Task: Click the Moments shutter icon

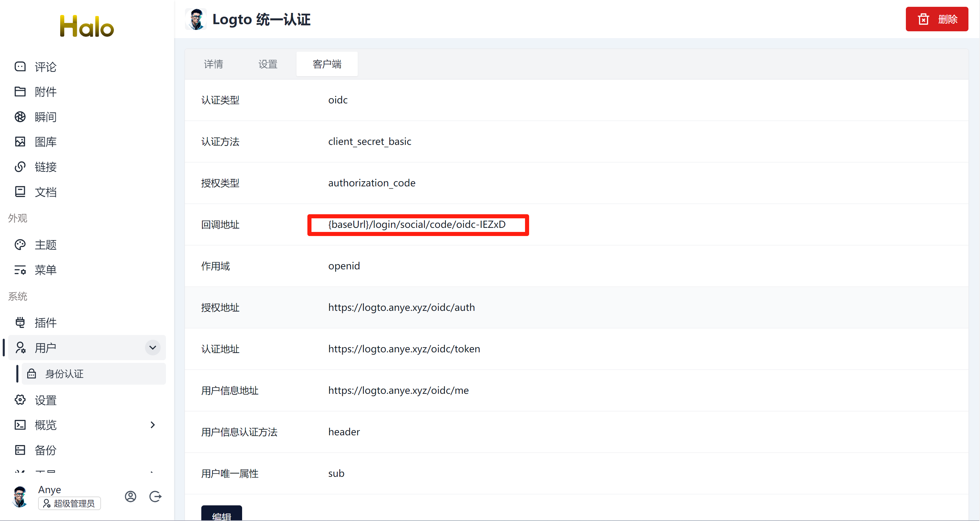Action: pos(20,117)
